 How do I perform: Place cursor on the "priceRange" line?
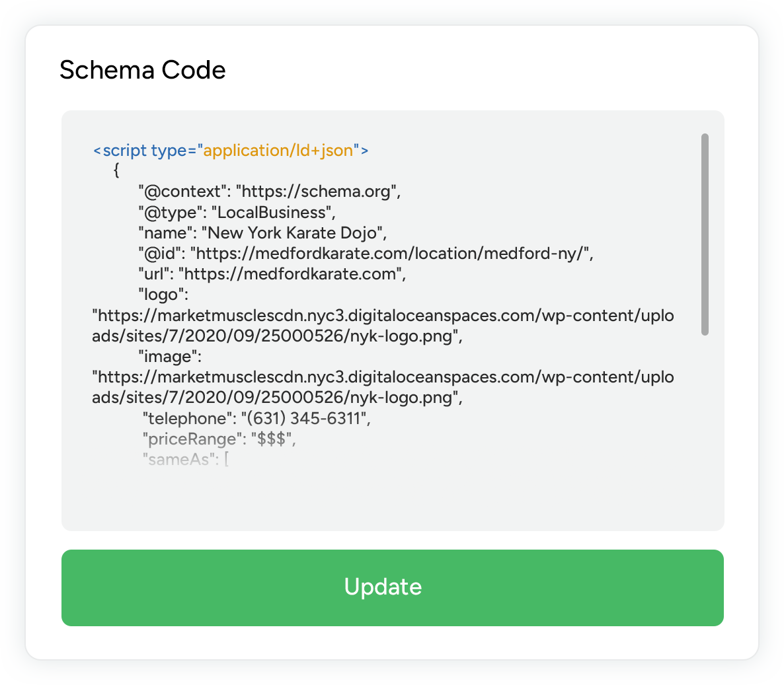[219, 439]
